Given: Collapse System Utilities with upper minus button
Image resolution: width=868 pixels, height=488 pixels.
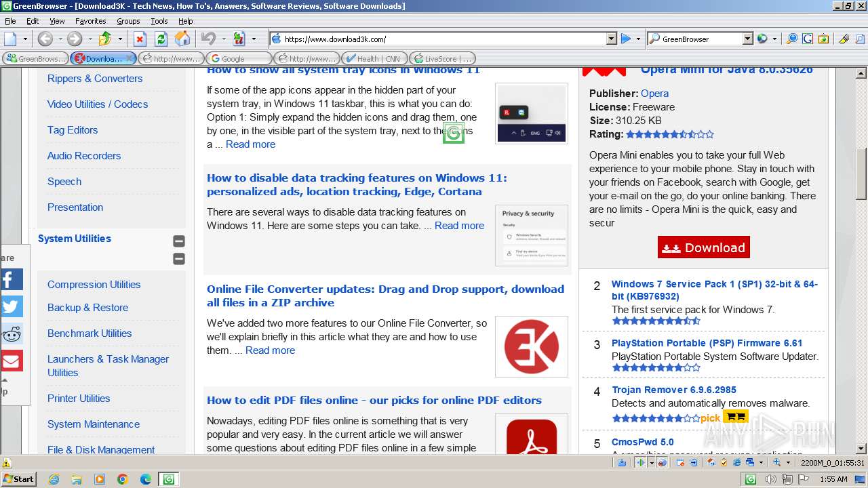Looking at the screenshot, I should [179, 241].
